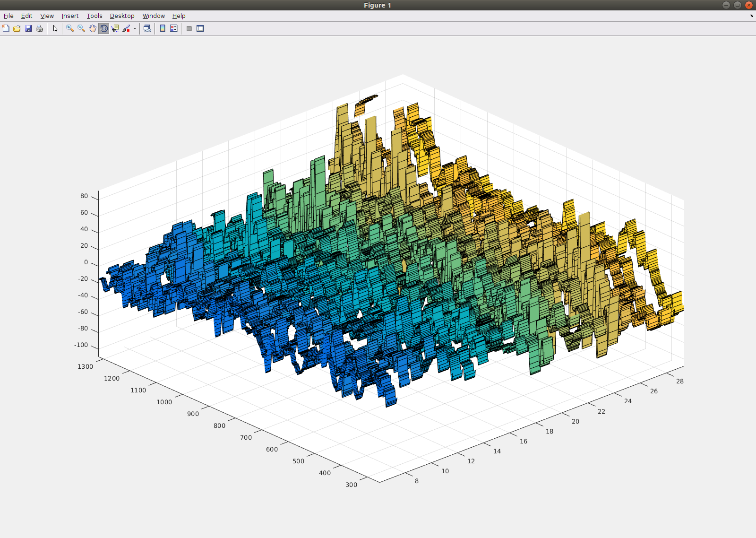756x538 pixels.
Task: Open the Insert menu
Action: tap(70, 16)
